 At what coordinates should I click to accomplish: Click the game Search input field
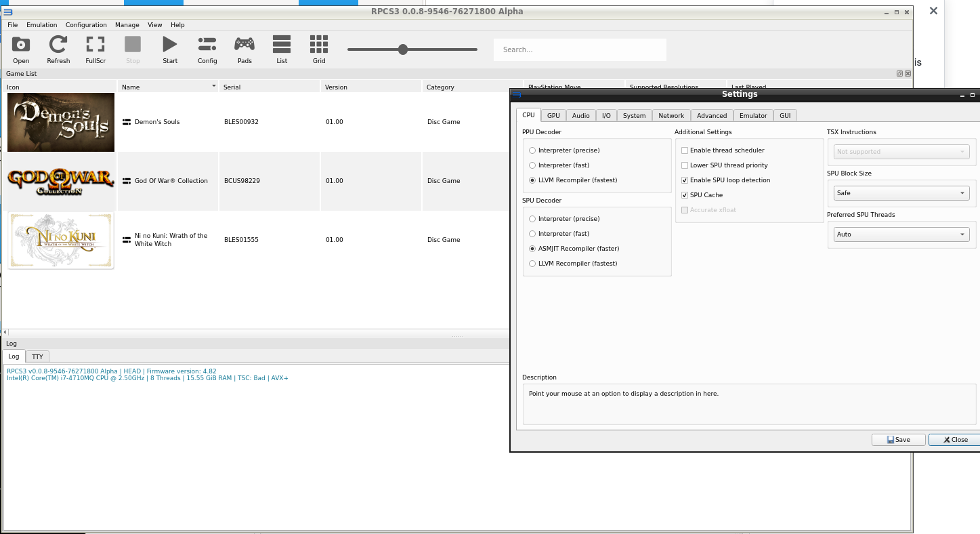580,49
